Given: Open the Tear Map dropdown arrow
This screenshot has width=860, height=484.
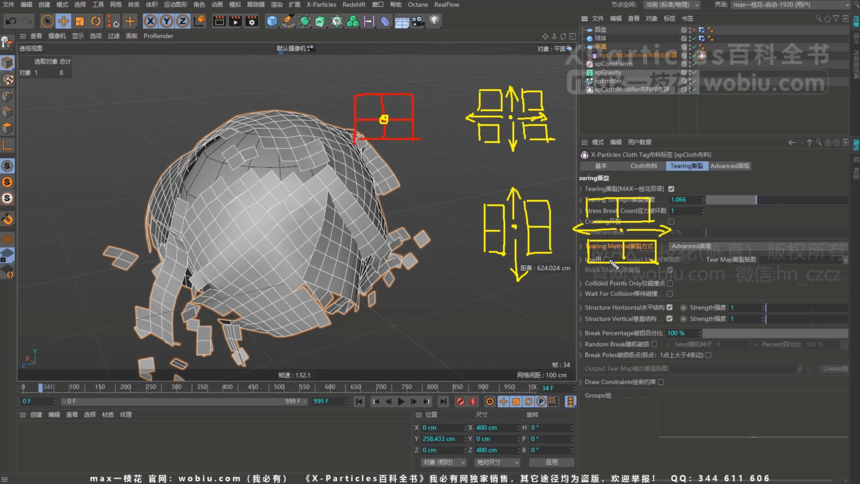Looking at the screenshot, I should pos(845,260).
